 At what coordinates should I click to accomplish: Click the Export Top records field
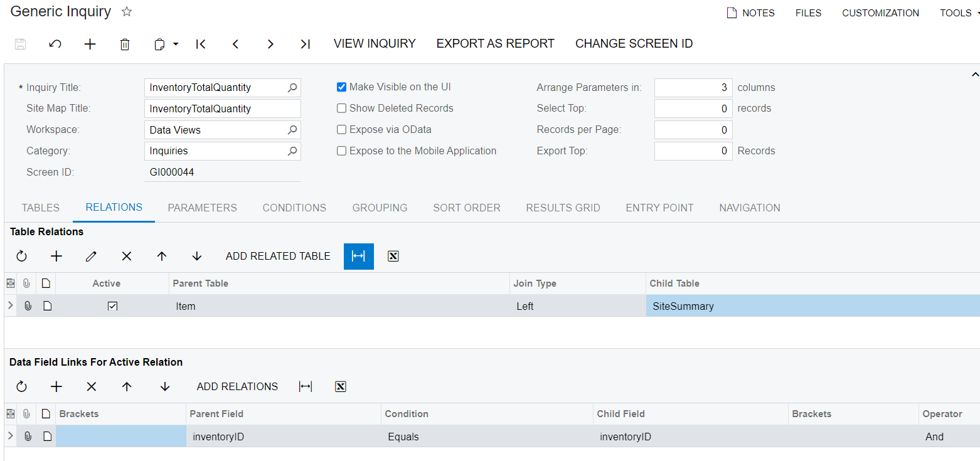coord(693,151)
